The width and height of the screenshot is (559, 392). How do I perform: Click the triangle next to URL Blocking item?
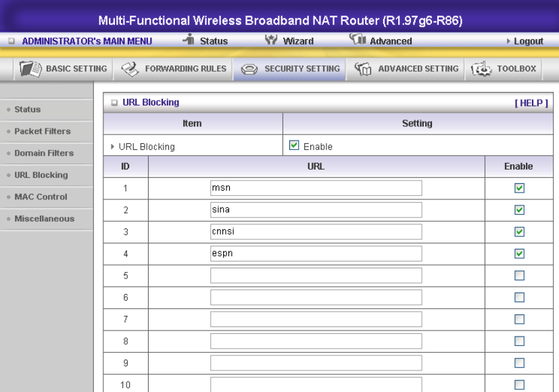click(x=113, y=147)
